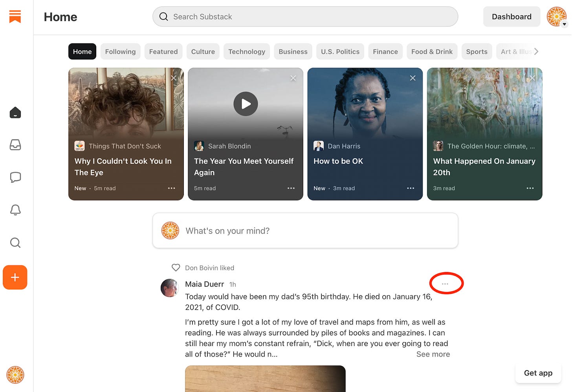The image size is (572, 392).
Task: Click the Get app button
Action: [538, 373]
